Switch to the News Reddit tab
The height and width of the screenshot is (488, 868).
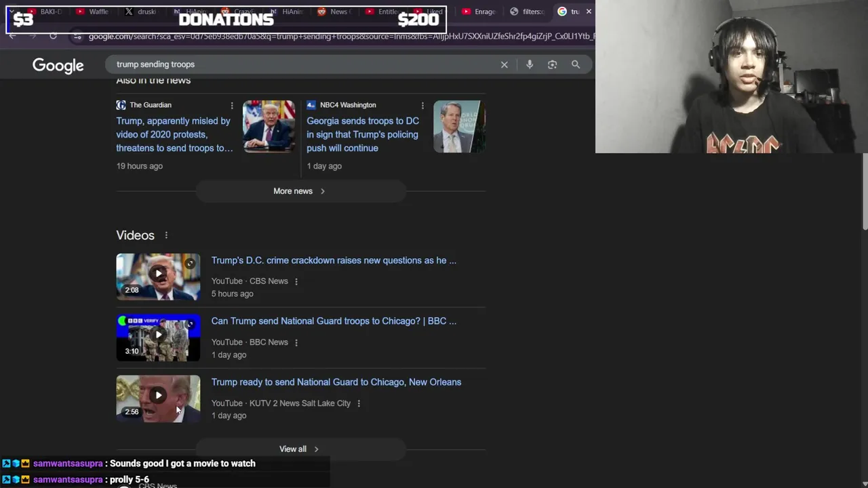coord(334,12)
